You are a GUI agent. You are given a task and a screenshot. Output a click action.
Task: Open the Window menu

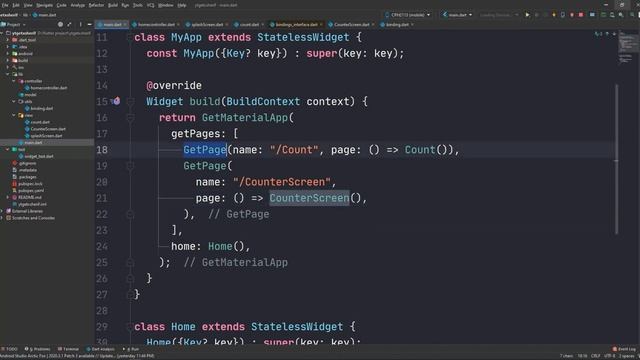(x=165, y=5)
